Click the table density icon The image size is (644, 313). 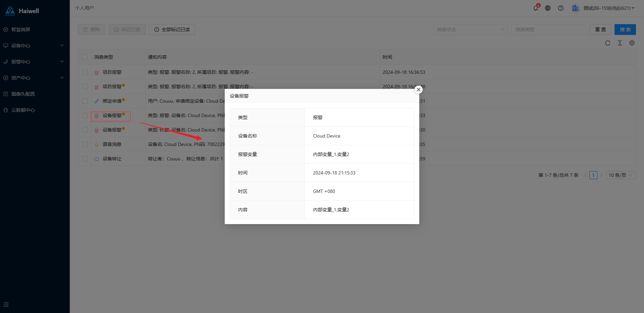coord(620,43)
